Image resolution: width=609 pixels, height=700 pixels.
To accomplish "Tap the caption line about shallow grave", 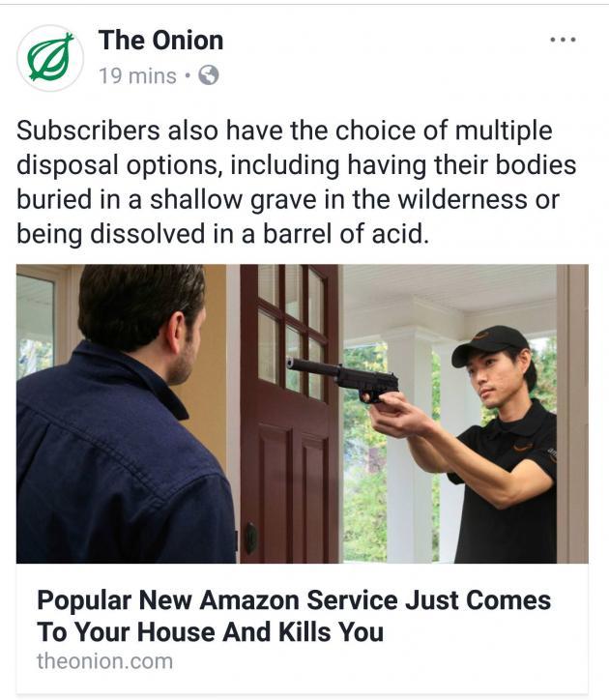I will click(288, 199).
